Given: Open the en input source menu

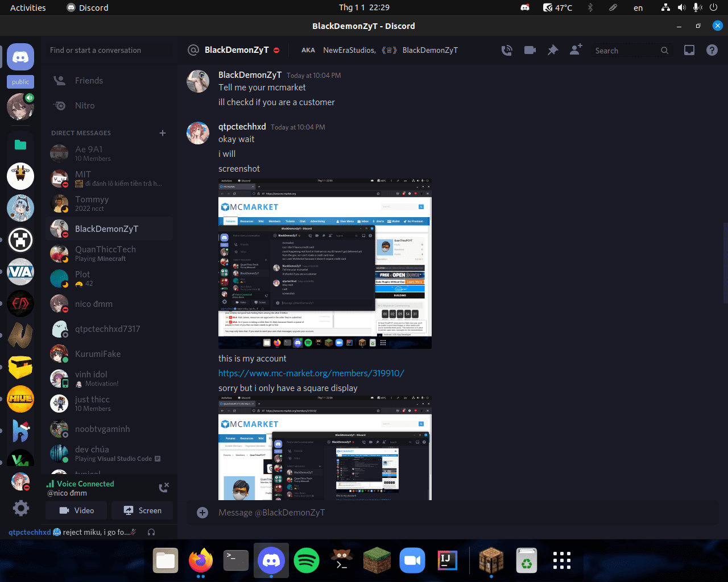Looking at the screenshot, I should point(638,8).
